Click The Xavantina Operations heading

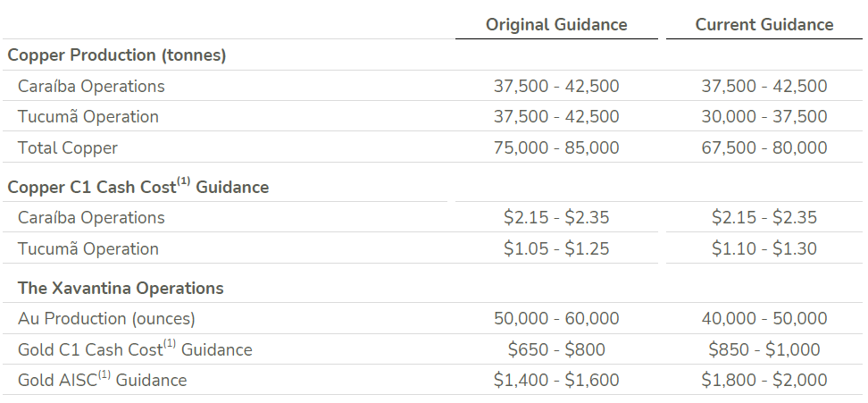click(121, 289)
